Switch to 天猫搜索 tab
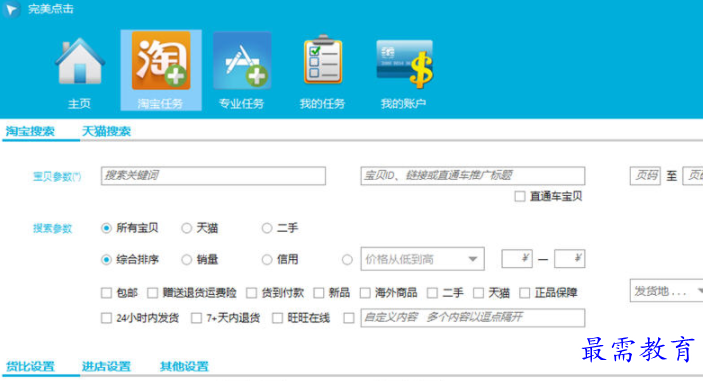The width and height of the screenshot is (703, 381). [106, 131]
